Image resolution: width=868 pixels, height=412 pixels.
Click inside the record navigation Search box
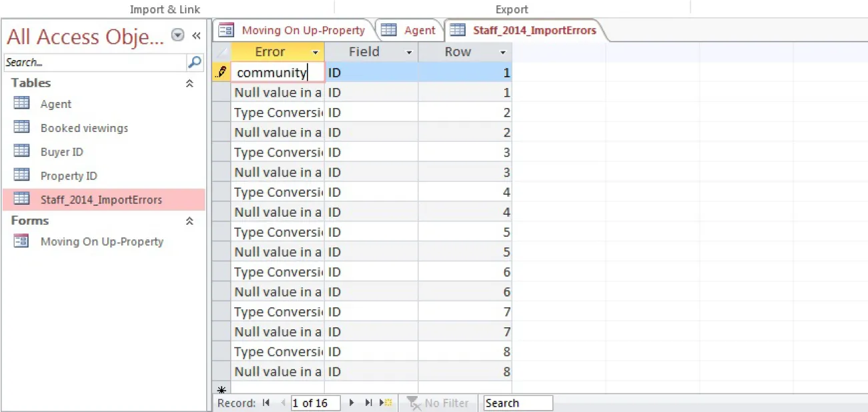coord(518,403)
